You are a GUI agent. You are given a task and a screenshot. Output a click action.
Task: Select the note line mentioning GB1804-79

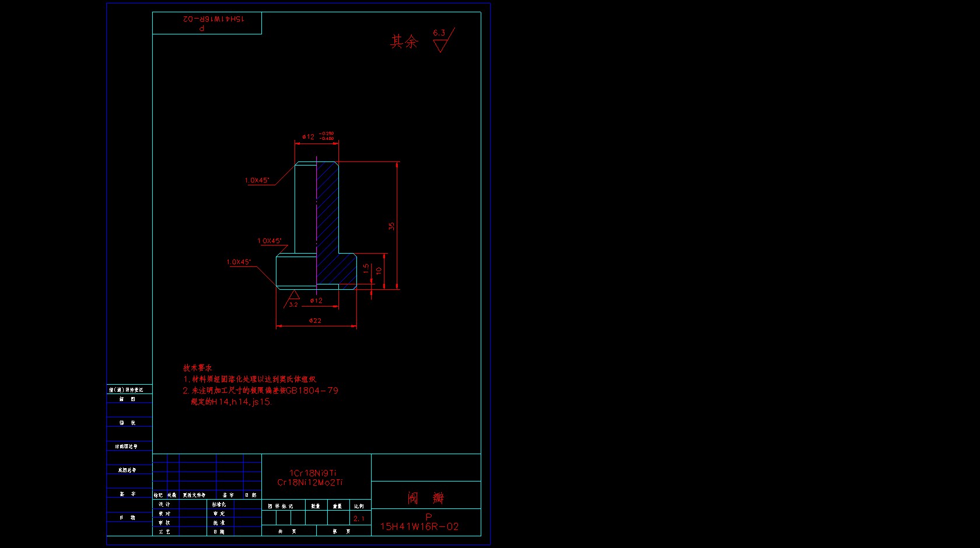[261, 391]
